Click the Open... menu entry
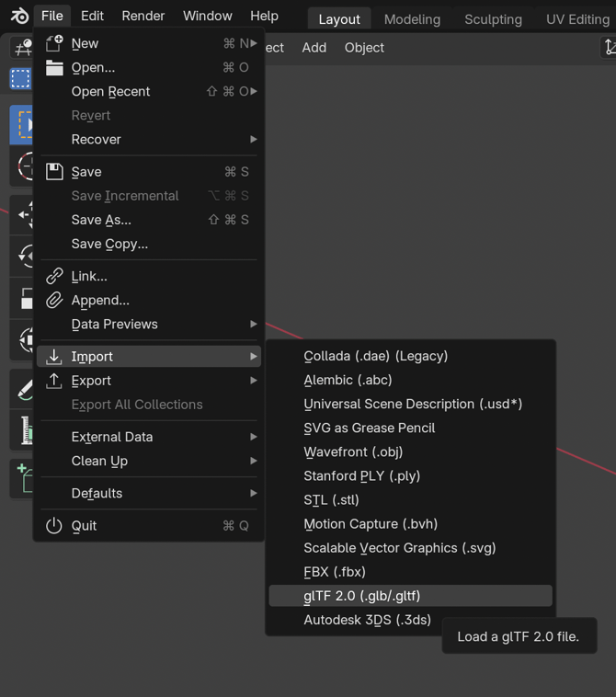 [x=149, y=67]
